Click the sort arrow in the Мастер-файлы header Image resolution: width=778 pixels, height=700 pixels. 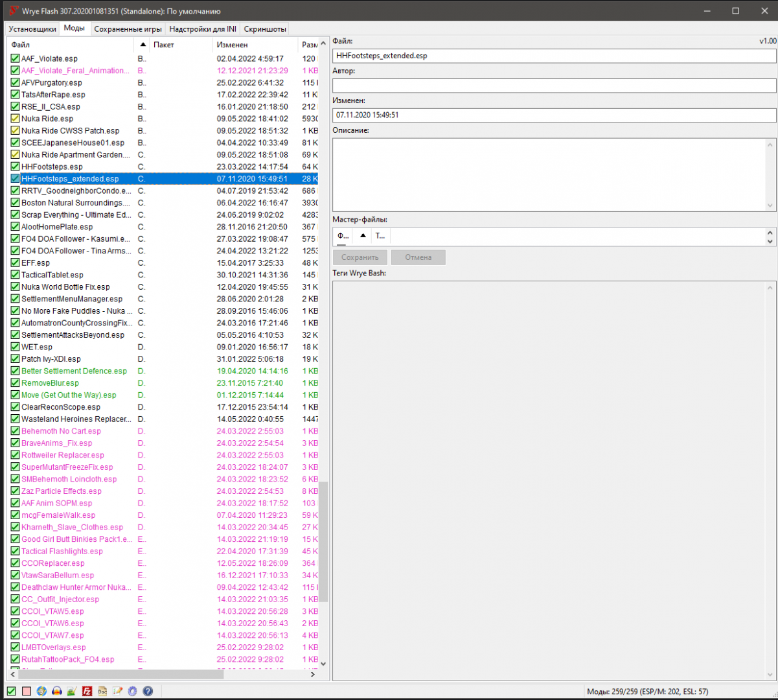363,236
